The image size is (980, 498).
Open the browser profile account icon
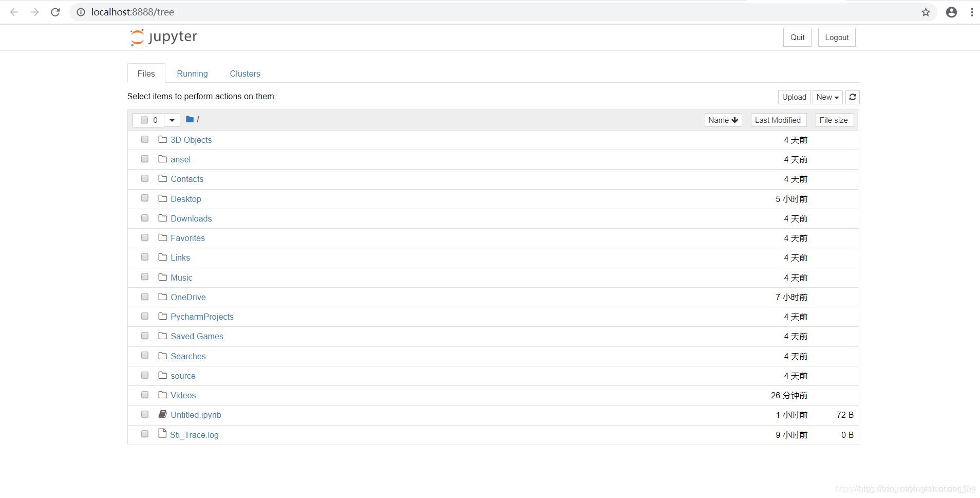pyautogui.click(x=951, y=12)
